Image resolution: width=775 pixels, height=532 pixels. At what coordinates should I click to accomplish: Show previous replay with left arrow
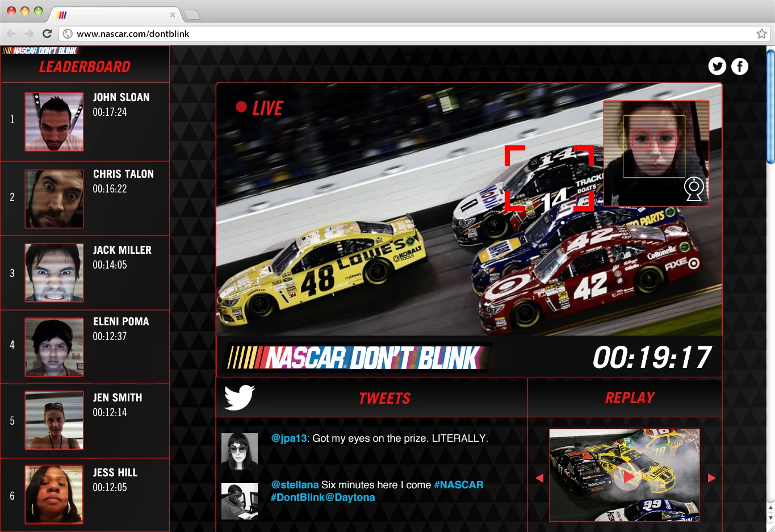coord(539,478)
